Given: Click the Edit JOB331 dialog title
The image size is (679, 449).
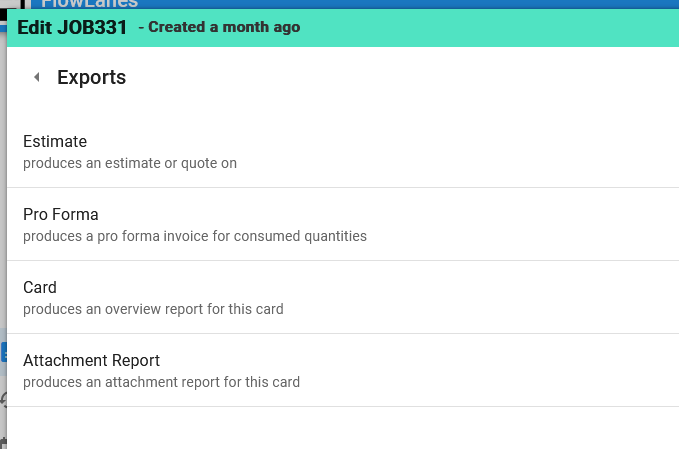Looking at the screenshot, I should click(72, 27).
